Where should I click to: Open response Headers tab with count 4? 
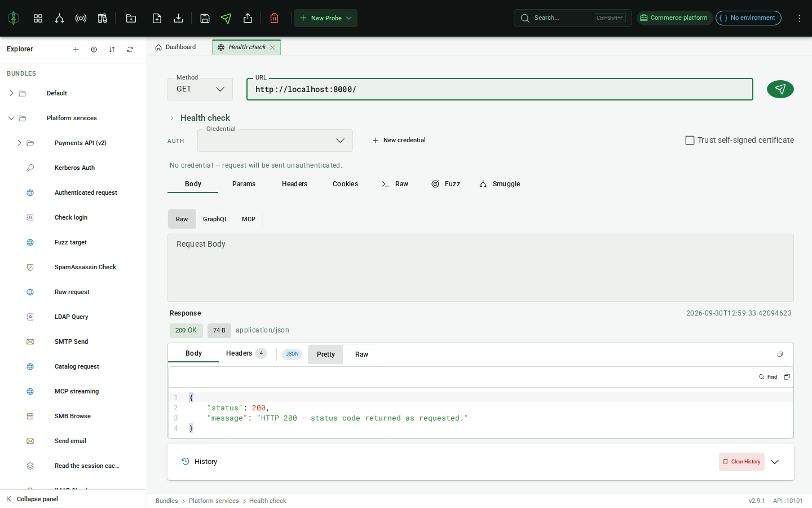pos(246,353)
